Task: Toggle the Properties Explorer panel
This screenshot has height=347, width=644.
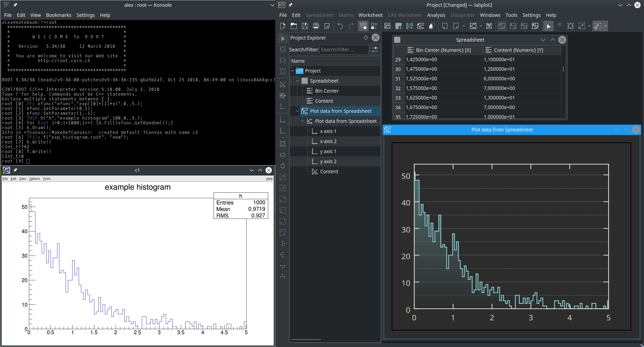Action: point(375,26)
